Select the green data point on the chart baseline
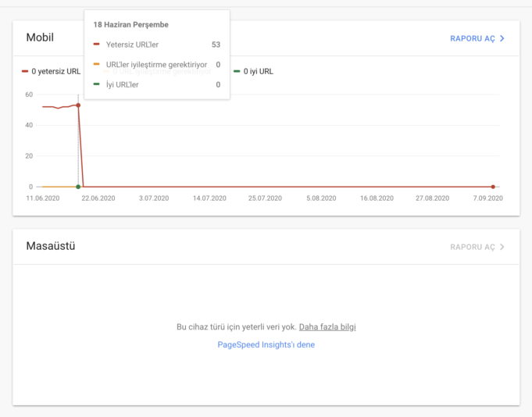 78,187
